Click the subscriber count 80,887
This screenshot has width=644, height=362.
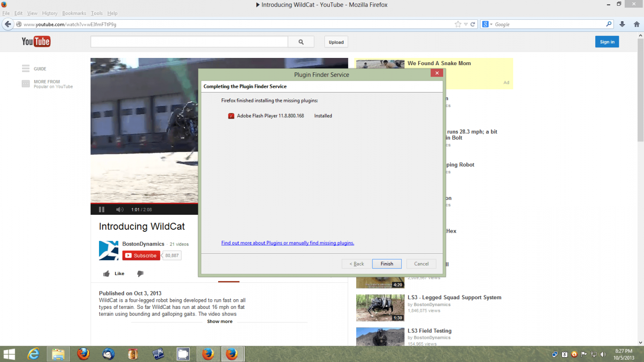(172, 255)
